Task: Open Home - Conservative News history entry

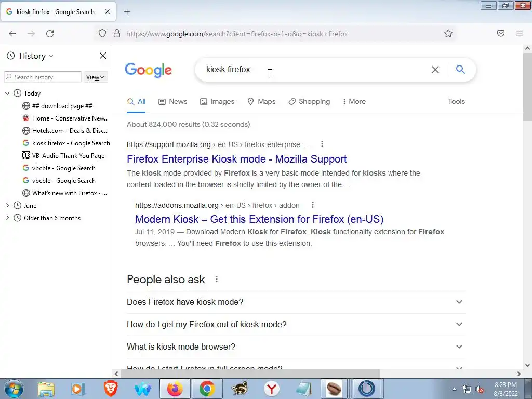Action: tap(66, 118)
